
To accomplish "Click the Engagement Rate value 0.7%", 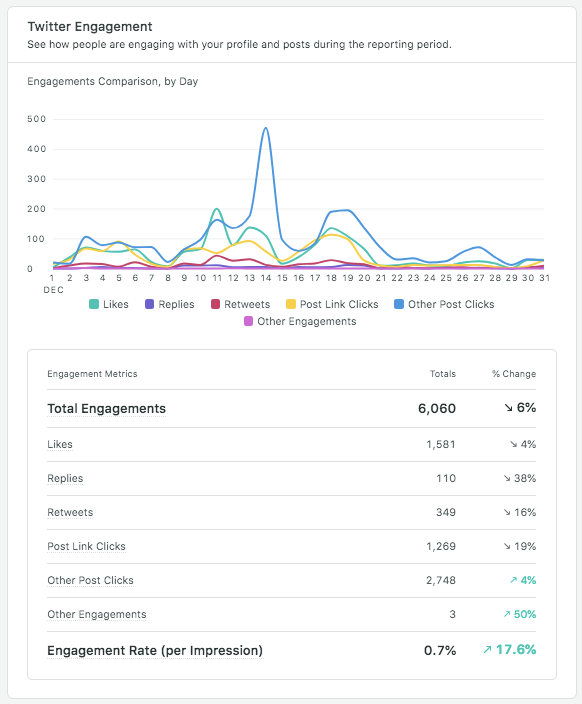I will click(x=440, y=650).
